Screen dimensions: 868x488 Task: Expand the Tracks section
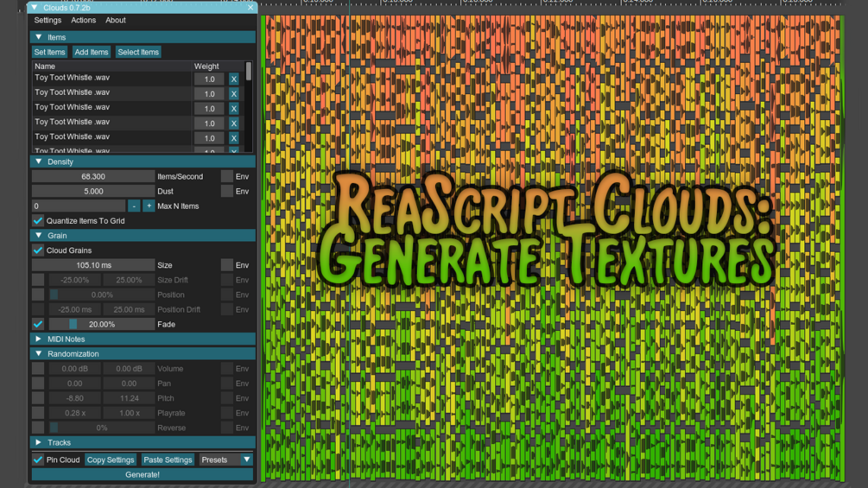coord(38,442)
